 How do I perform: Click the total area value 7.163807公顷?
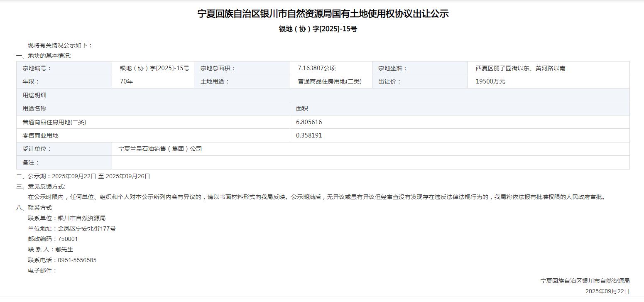pos(316,68)
